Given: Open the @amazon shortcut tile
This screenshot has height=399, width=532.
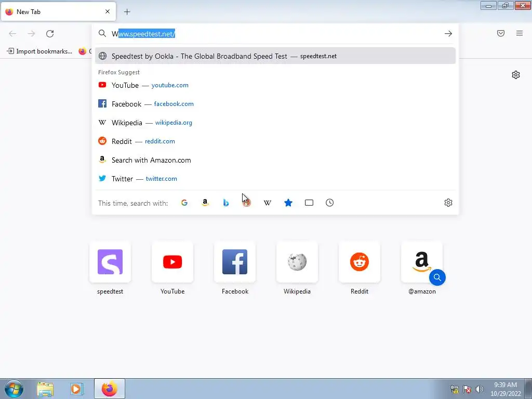Looking at the screenshot, I should click(x=422, y=262).
